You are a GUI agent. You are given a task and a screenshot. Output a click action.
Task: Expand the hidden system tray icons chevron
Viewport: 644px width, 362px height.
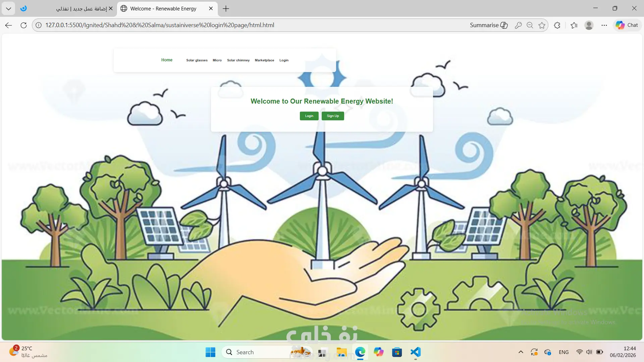point(521,352)
